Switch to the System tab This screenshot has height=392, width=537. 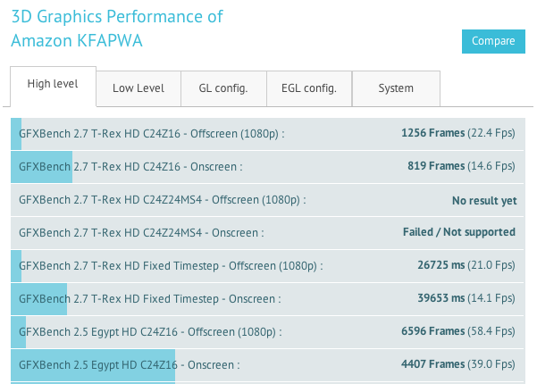click(x=396, y=88)
